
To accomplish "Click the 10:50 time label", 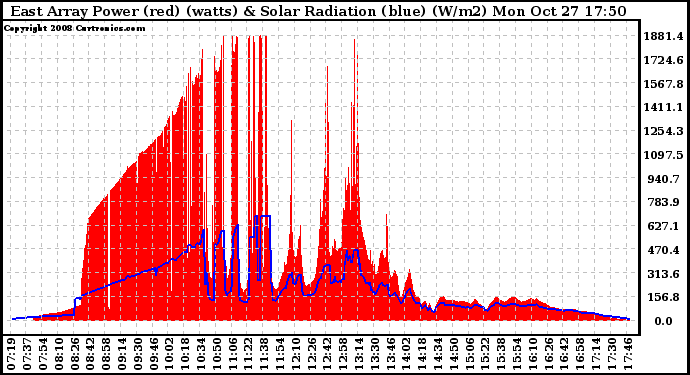I will pyautogui.click(x=217, y=354).
